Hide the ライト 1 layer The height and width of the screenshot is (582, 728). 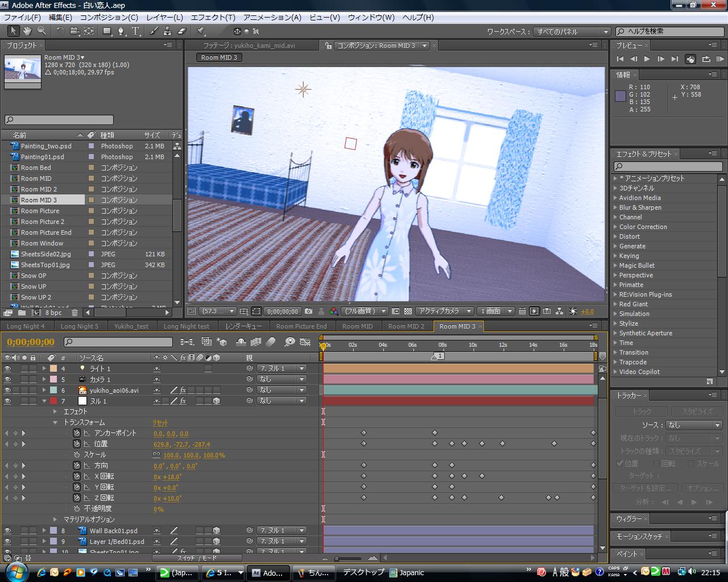[7, 369]
